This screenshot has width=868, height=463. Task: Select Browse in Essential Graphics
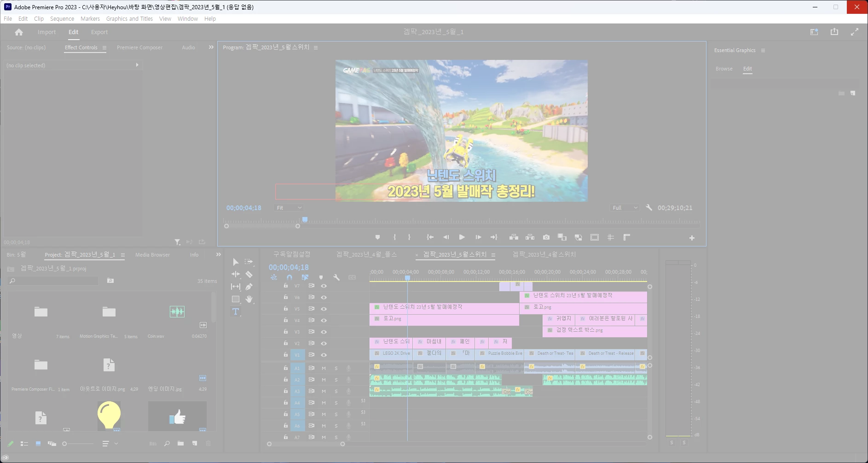click(724, 69)
